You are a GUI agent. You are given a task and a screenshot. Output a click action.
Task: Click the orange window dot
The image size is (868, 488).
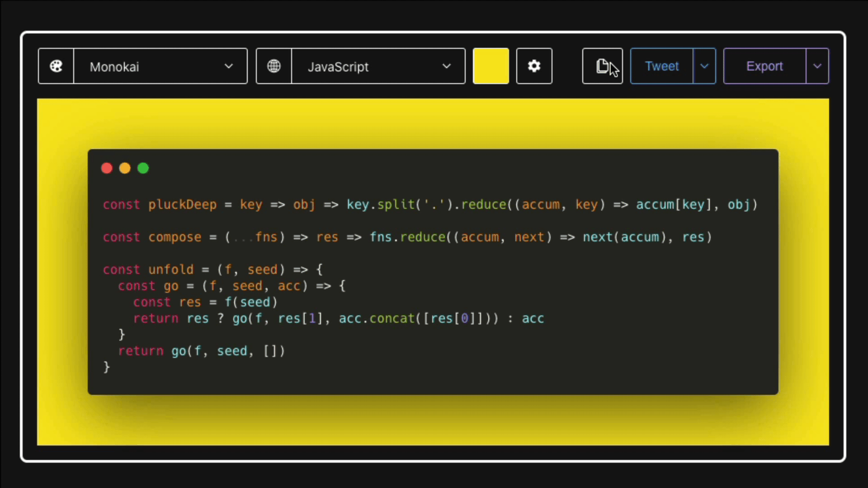coord(125,169)
